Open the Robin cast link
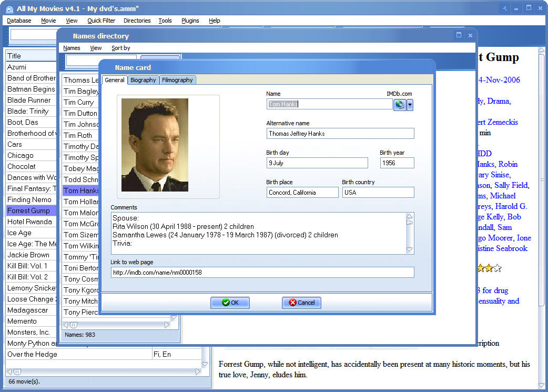Image resolution: width=548 pixels, height=392 pixels. pyautogui.click(x=508, y=164)
